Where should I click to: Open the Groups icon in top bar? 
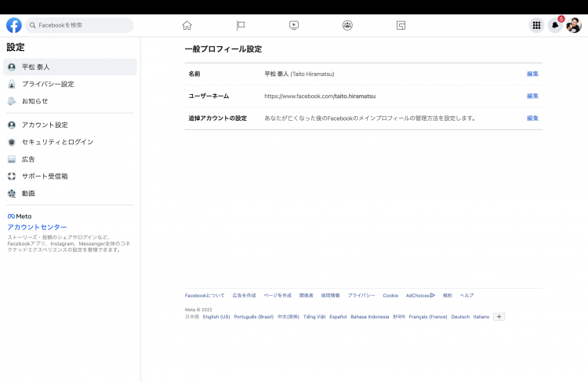(347, 25)
